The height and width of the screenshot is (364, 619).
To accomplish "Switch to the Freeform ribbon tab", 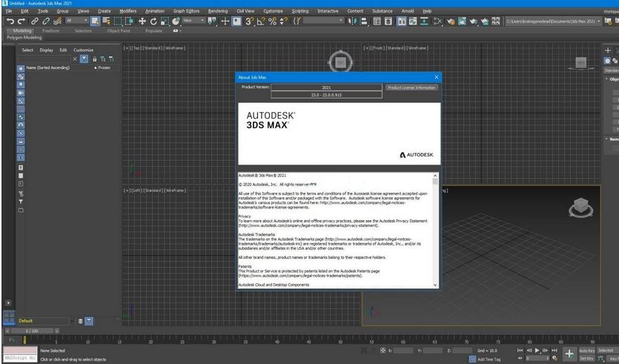I will [x=50, y=30].
